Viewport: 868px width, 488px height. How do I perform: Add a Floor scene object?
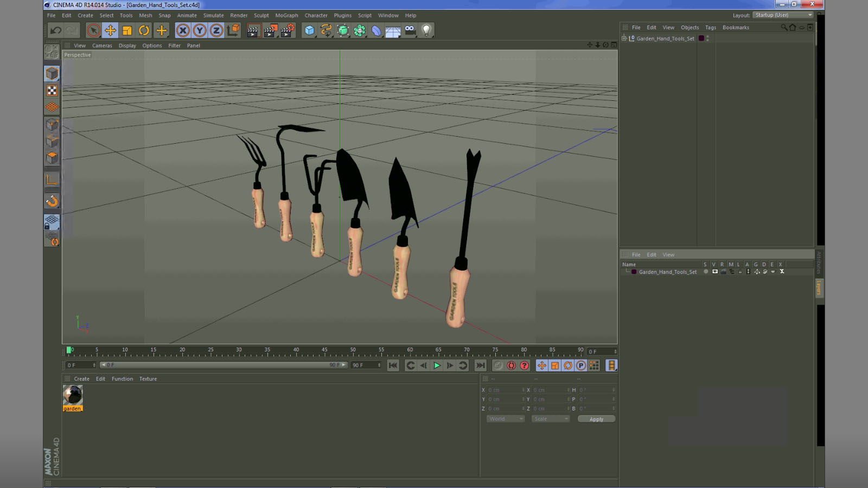tap(393, 30)
